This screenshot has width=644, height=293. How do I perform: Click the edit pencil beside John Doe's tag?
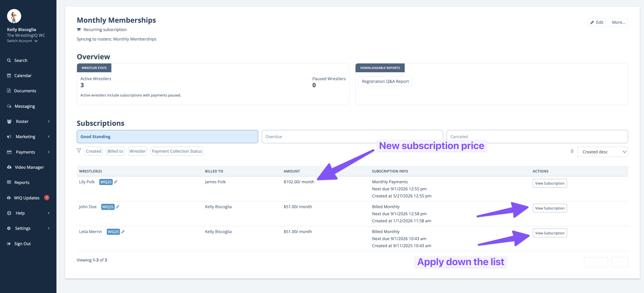[x=118, y=207]
